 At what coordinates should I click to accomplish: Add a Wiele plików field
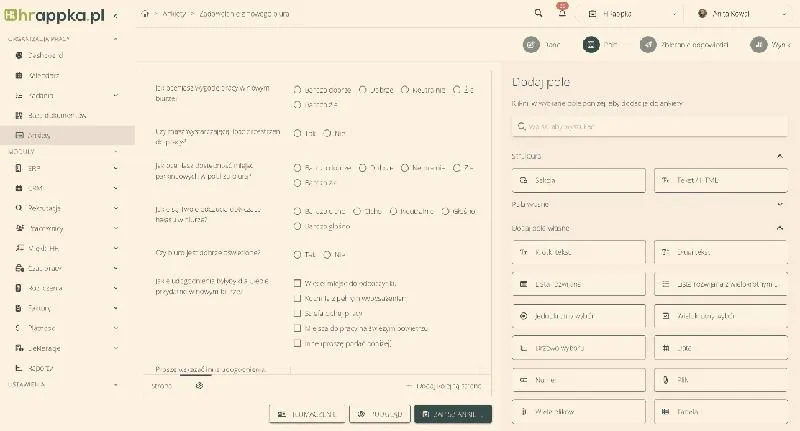[579, 412]
